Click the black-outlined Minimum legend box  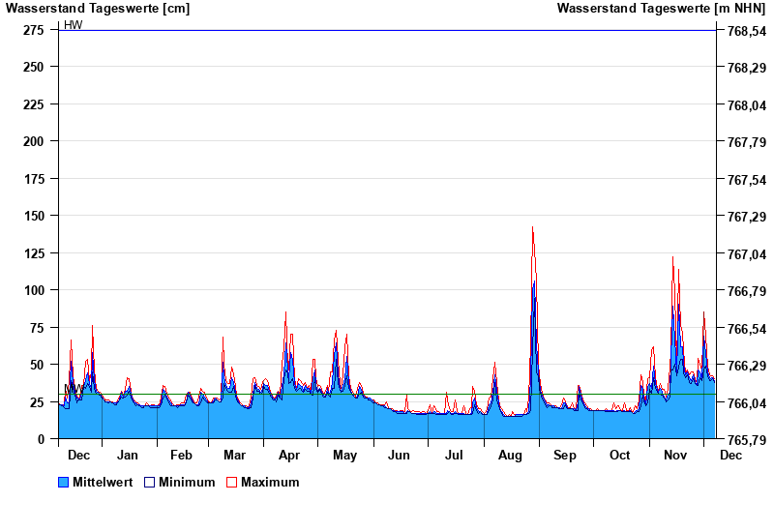pyautogui.click(x=149, y=482)
